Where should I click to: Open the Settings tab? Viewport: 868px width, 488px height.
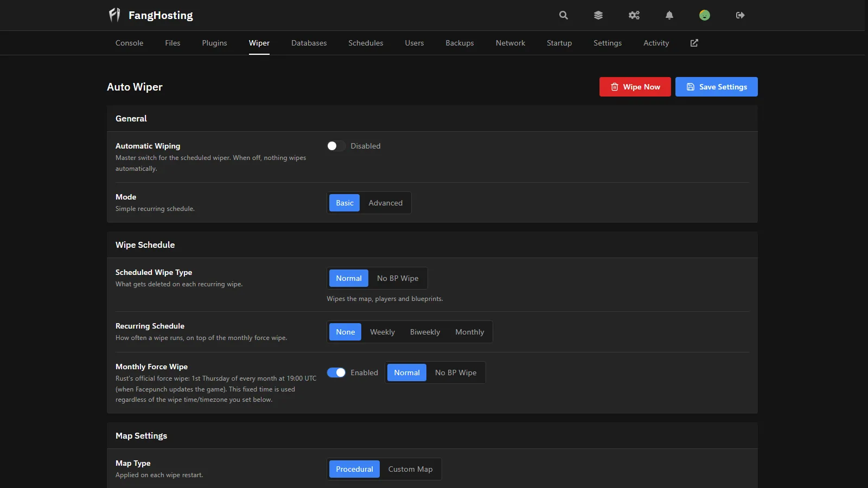(608, 43)
